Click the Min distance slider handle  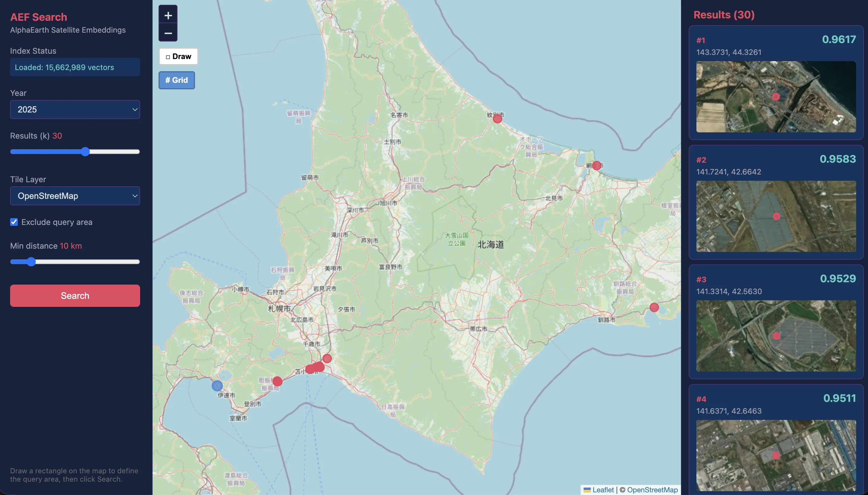pyautogui.click(x=31, y=262)
